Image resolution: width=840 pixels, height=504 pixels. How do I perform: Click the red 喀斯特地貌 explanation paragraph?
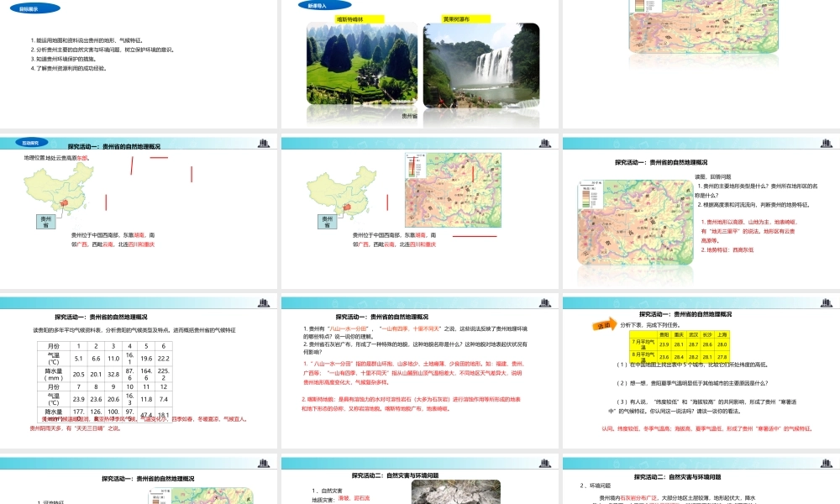pos(411,404)
